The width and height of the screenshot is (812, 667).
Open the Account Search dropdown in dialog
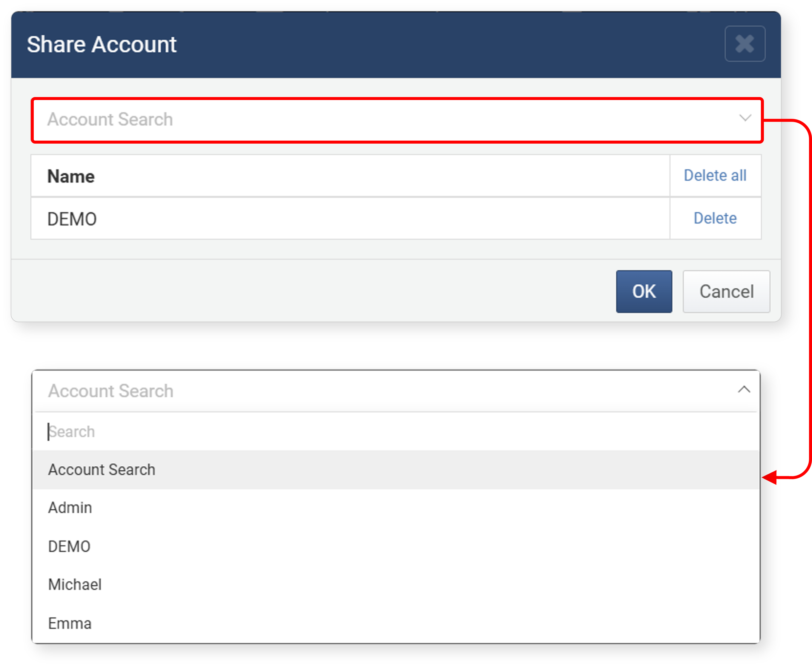pyautogui.click(x=397, y=120)
